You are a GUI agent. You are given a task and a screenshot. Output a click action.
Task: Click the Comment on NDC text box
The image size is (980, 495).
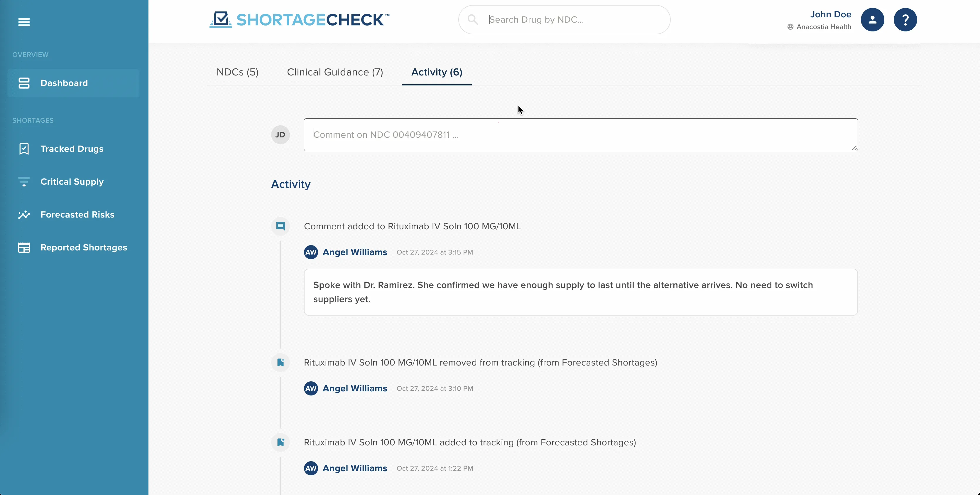point(580,135)
